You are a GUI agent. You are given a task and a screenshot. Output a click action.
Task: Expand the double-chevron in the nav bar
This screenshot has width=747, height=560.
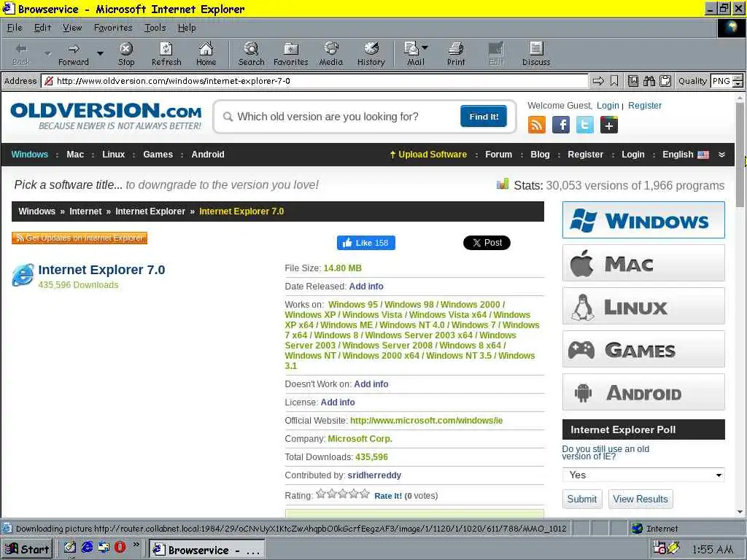tap(721, 155)
